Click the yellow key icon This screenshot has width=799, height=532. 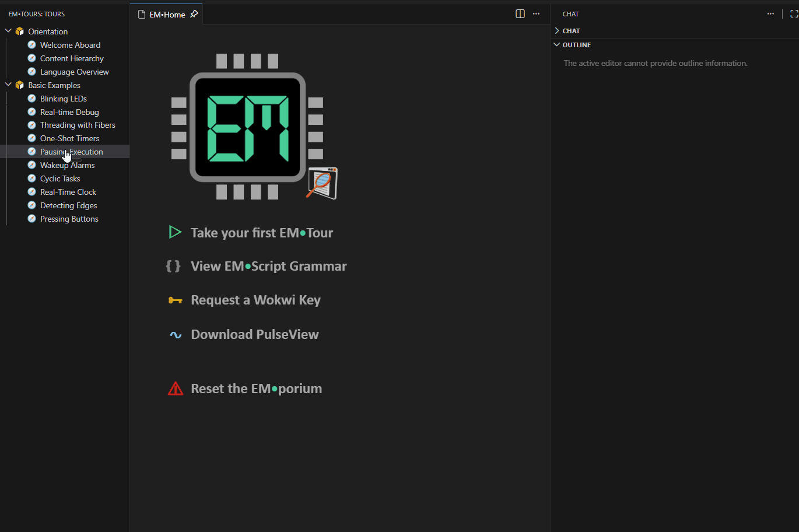point(175,300)
